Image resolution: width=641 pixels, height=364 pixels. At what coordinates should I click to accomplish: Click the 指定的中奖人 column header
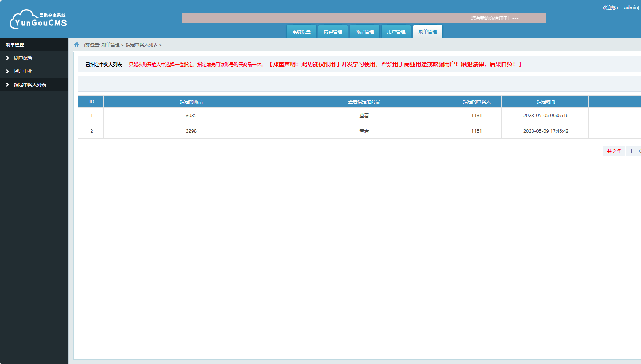pos(476,102)
